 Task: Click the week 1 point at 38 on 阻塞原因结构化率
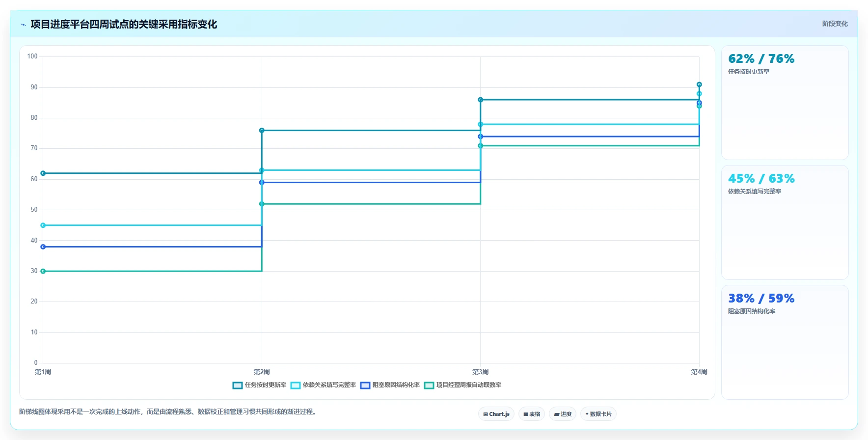pyautogui.click(x=43, y=247)
